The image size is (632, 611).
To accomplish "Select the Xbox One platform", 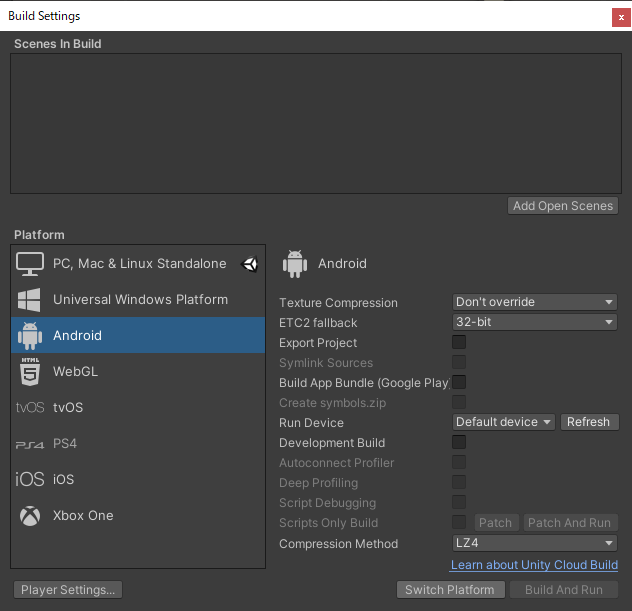I will [x=138, y=515].
